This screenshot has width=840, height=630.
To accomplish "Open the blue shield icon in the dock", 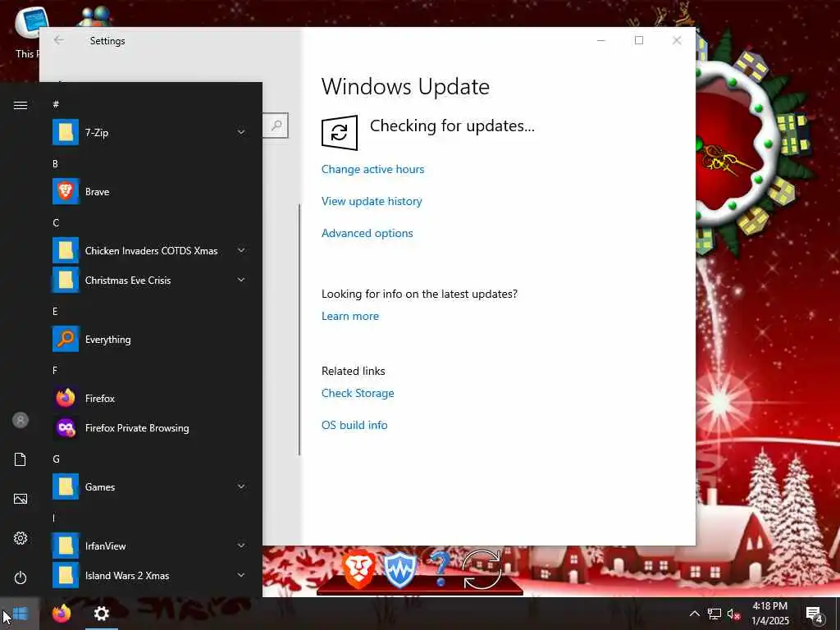I will point(399,570).
